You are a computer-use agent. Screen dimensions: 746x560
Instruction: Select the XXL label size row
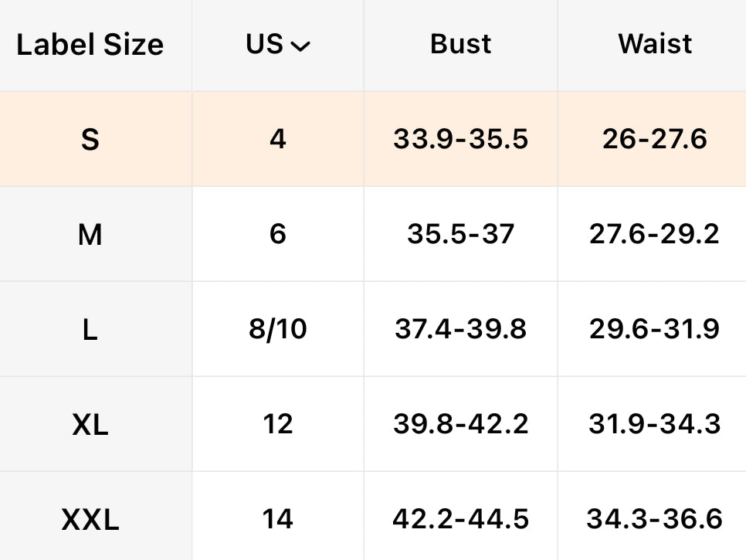[90, 520]
